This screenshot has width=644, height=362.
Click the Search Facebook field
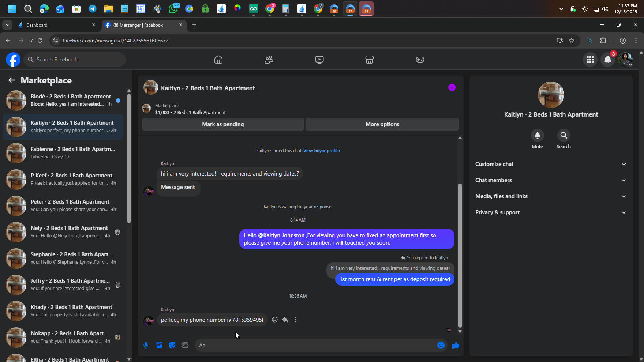coord(75,60)
